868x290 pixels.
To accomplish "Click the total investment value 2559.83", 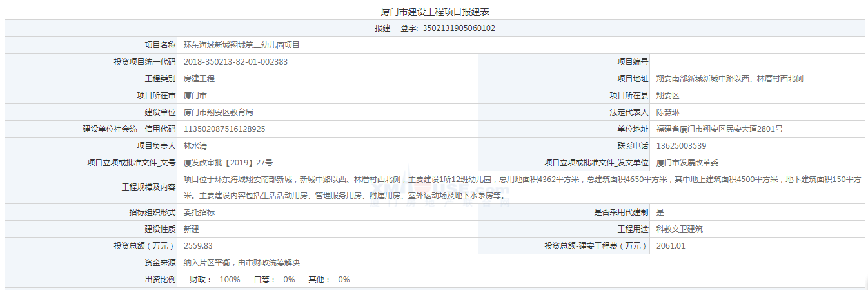I will pyautogui.click(x=198, y=246).
